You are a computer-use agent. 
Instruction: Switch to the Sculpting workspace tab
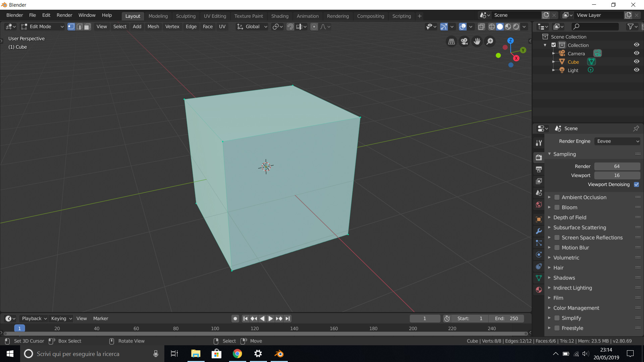pos(185,16)
